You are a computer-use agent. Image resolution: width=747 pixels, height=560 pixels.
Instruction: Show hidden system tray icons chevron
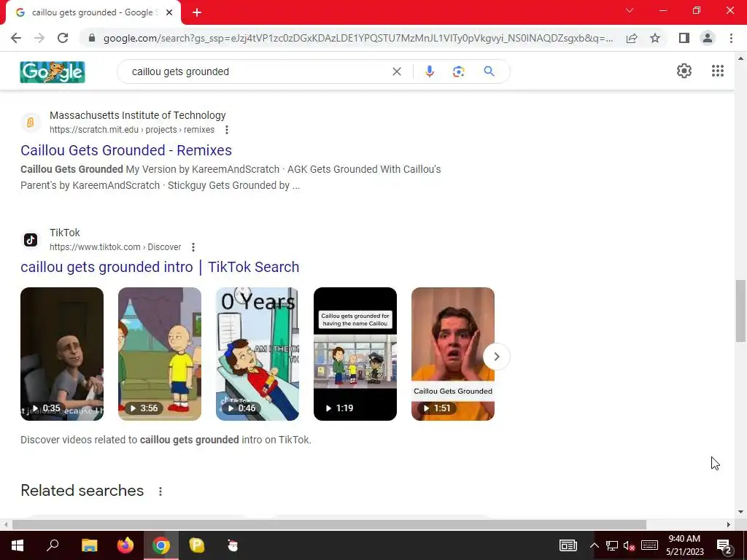595,545
